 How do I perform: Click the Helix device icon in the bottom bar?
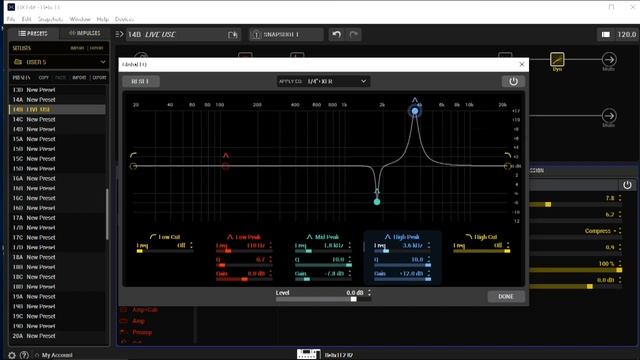pos(308,354)
